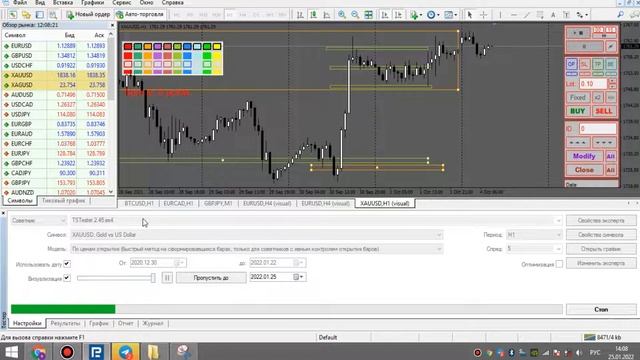
Task: Click the chart shift icon
Action: (x=398, y=15)
